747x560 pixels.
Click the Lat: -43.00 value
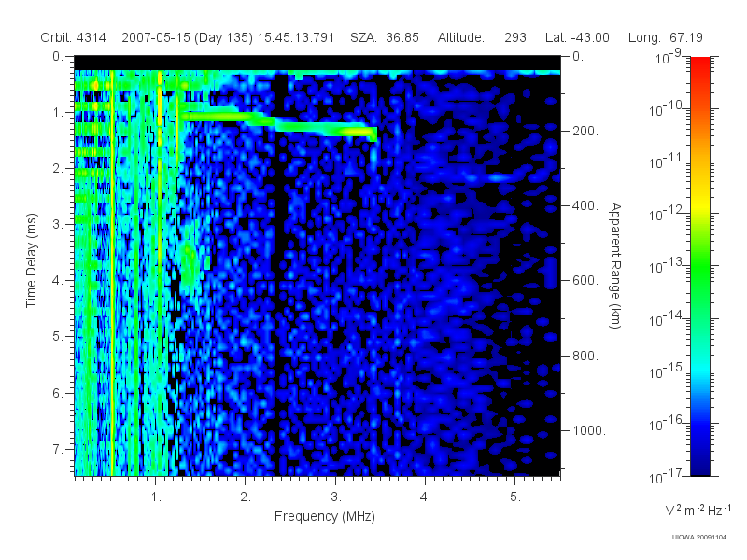click(577, 37)
